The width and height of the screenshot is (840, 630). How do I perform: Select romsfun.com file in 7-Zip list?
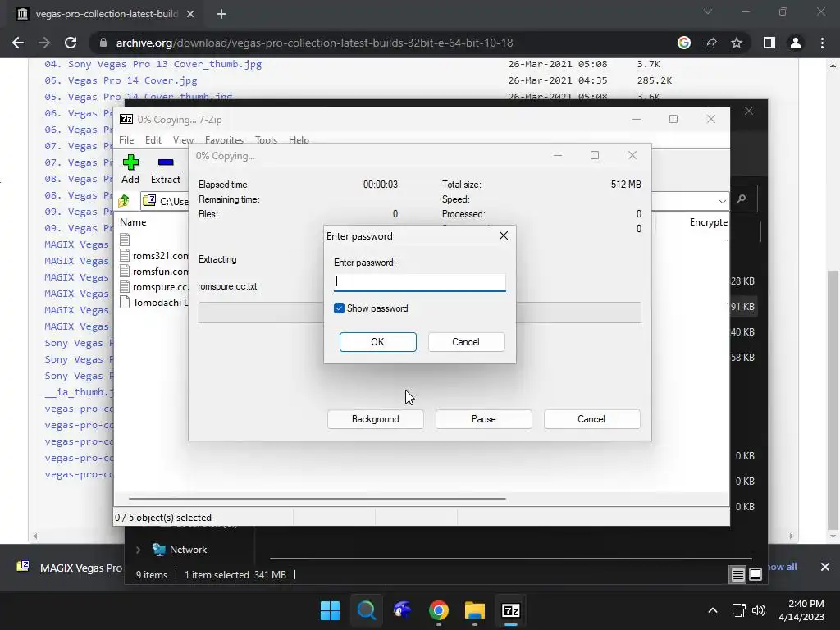154,271
